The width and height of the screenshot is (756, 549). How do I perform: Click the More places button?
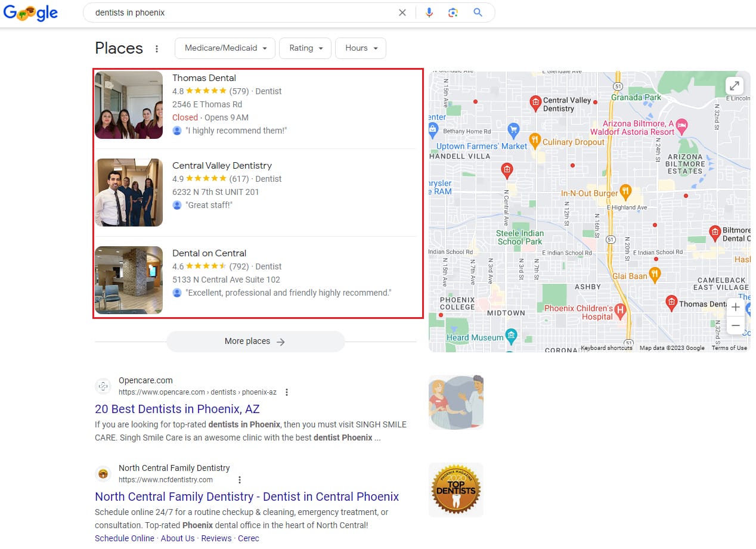click(255, 342)
